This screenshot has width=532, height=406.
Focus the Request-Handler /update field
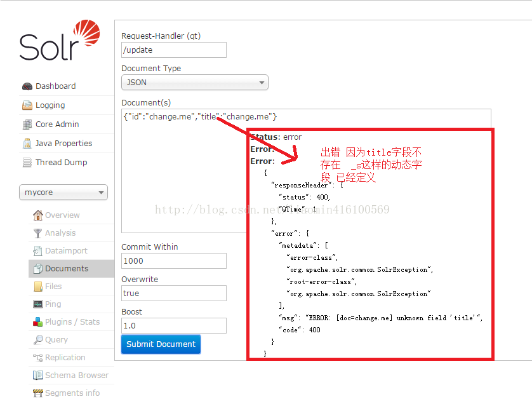coord(174,50)
